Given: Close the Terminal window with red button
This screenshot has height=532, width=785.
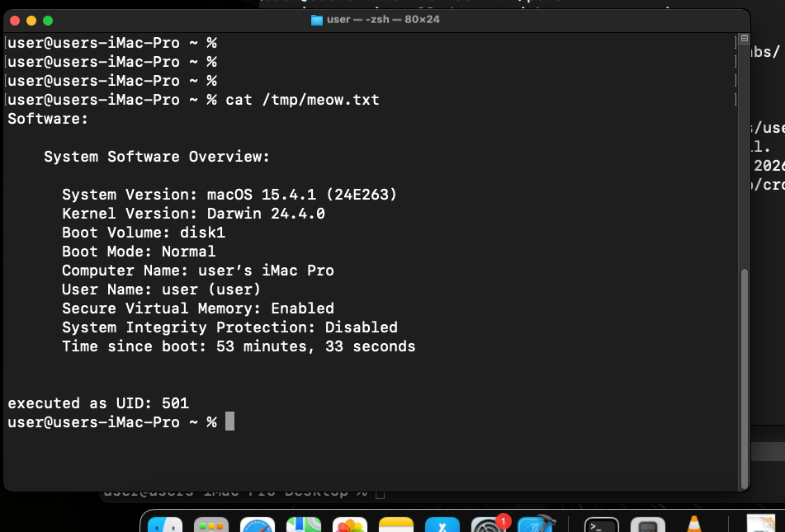Looking at the screenshot, I should pyautogui.click(x=16, y=20).
